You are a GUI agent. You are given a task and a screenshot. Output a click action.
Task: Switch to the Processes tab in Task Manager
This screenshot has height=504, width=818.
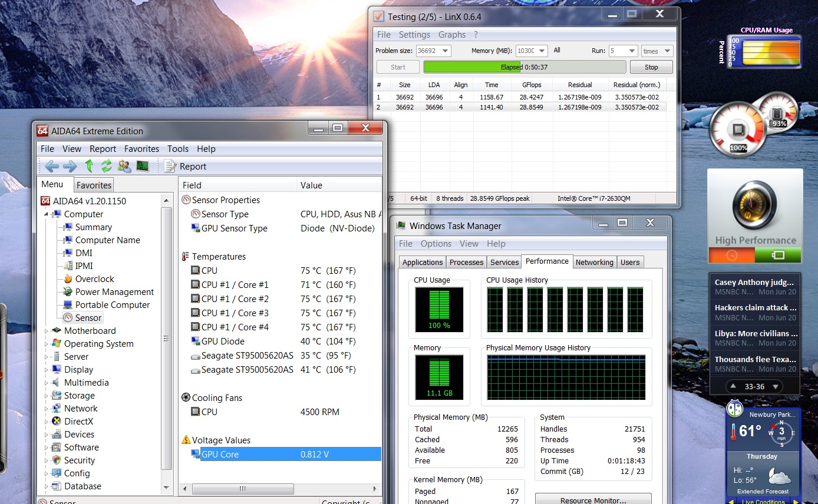(466, 262)
